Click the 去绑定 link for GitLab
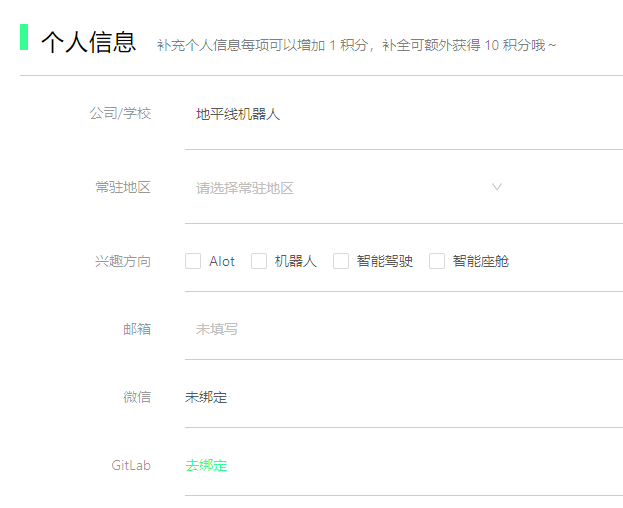The image size is (623, 508). tap(206, 465)
